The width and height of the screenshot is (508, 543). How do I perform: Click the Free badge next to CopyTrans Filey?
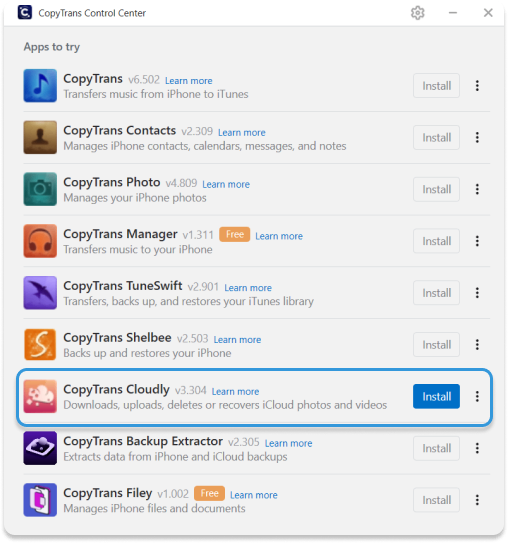(x=210, y=493)
